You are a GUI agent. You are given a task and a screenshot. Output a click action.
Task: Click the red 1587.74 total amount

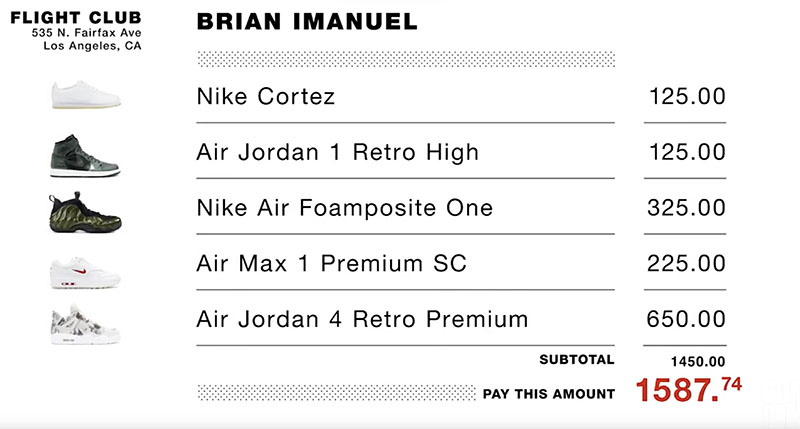point(688,389)
